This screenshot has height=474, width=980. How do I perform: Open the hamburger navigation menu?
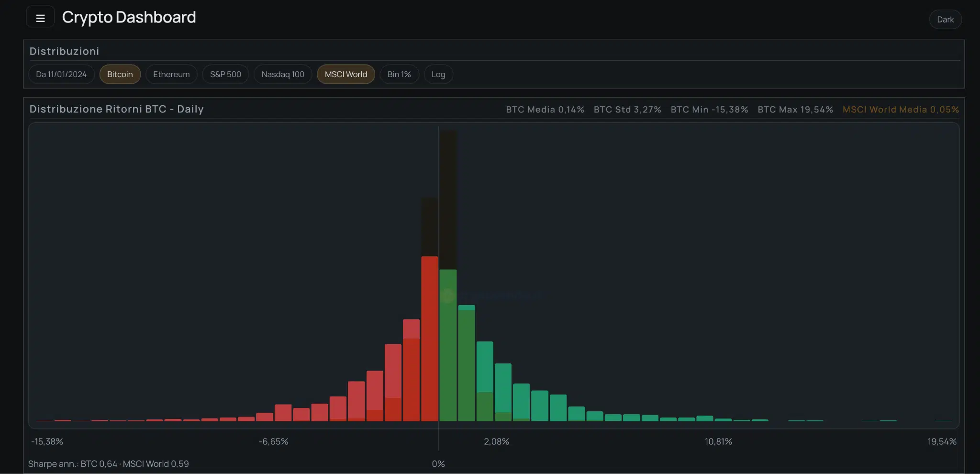click(x=40, y=16)
